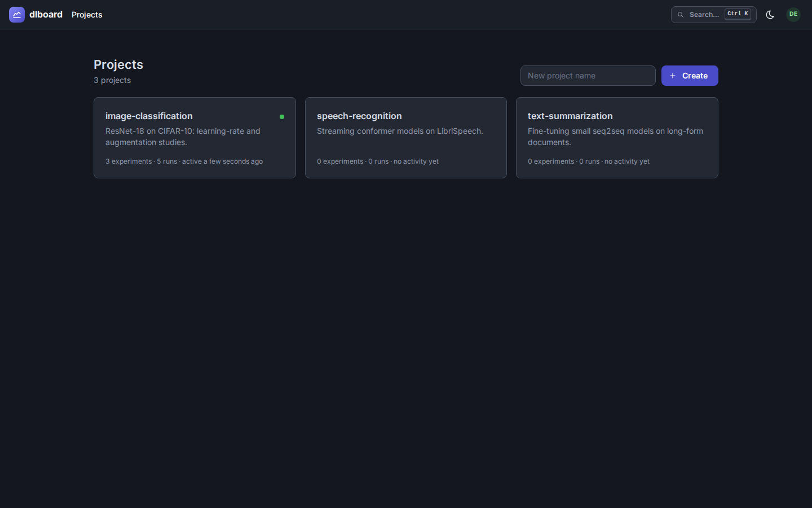Click '3 experiments · 5 runs' stats line
The image size is (812, 508).
pos(184,161)
